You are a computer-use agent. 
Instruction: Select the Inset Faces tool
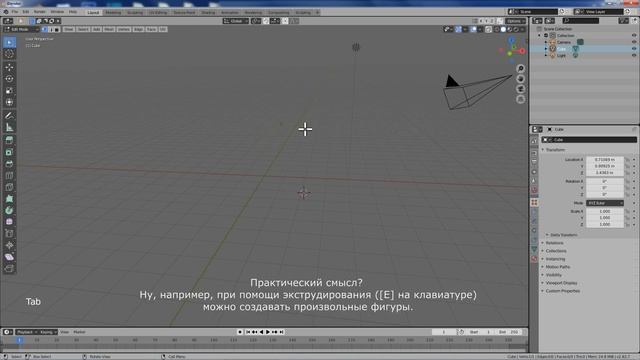9,152
